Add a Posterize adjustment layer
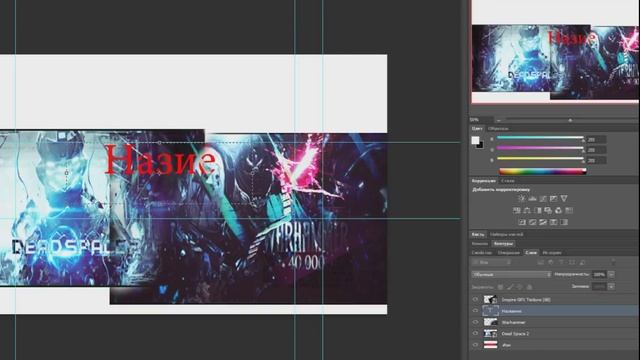 [x=532, y=222]
